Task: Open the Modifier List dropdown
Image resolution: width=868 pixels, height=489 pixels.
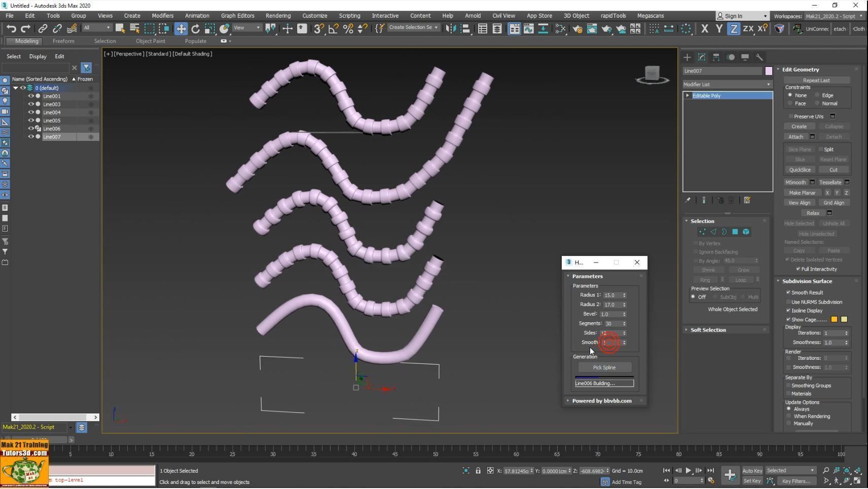Action: (727, 85)
